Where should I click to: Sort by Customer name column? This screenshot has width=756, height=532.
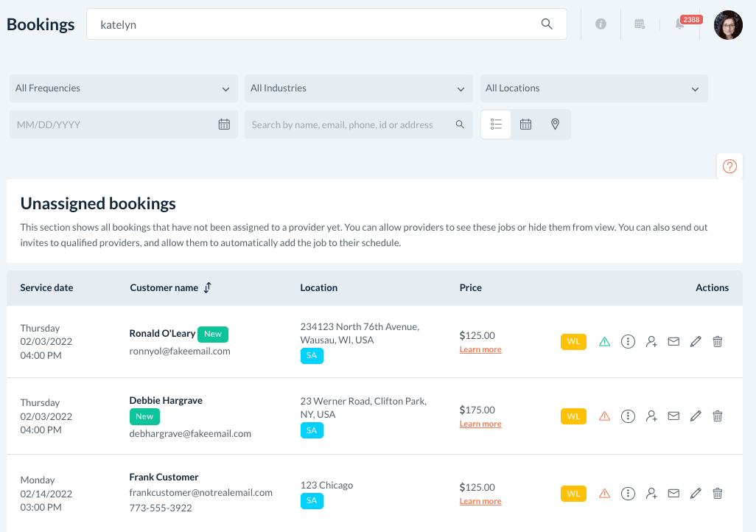tap(207, 288)
